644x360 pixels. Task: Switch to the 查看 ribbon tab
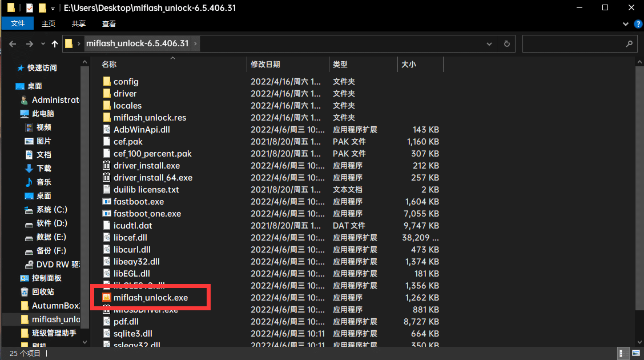coord(108,23)
